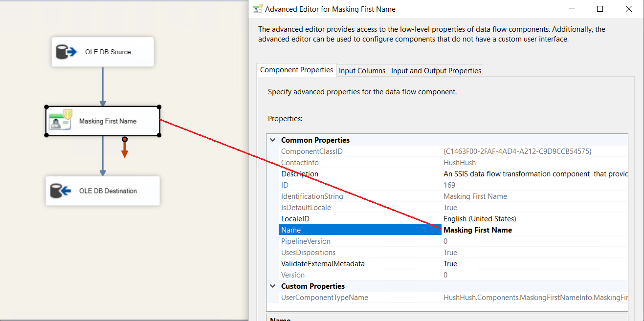The width and height of the screenshot is (644, 321).
Task: Select the Component Properties tab
Action: [296, 70]
